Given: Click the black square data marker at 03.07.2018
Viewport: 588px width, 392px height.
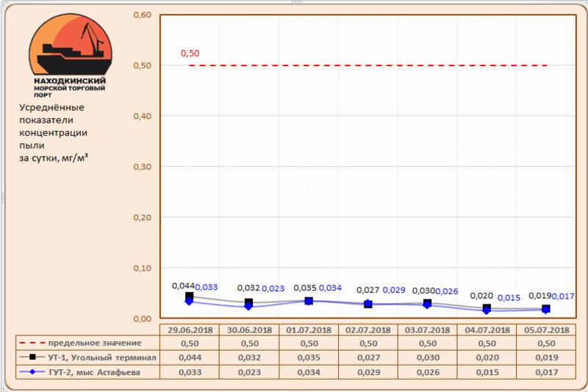Looking at the screenshot, I should (x=427, y=303).
